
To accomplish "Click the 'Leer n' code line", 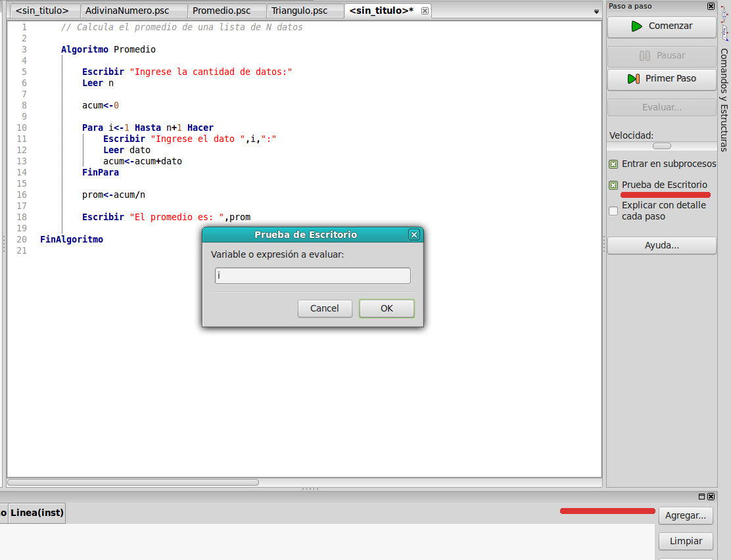I will (x=98, y=83).
